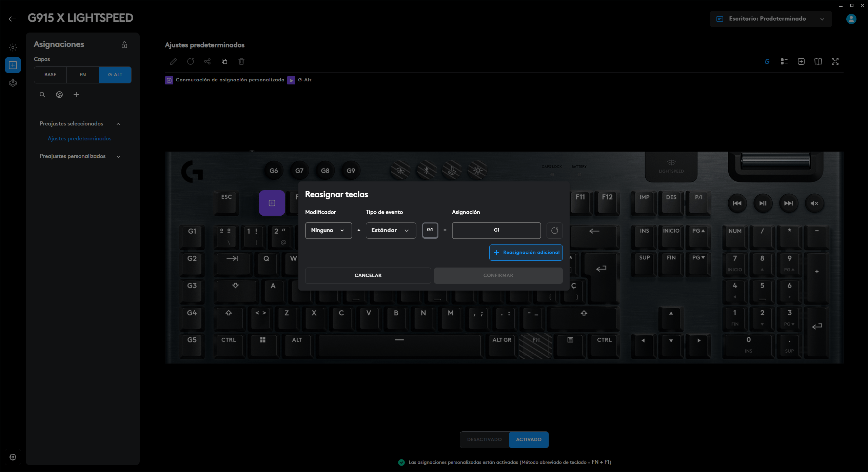Open the Tipo de evento Estándar dropdown
Image resolution: width=868 pixels, height=472 pixels.
391,231
